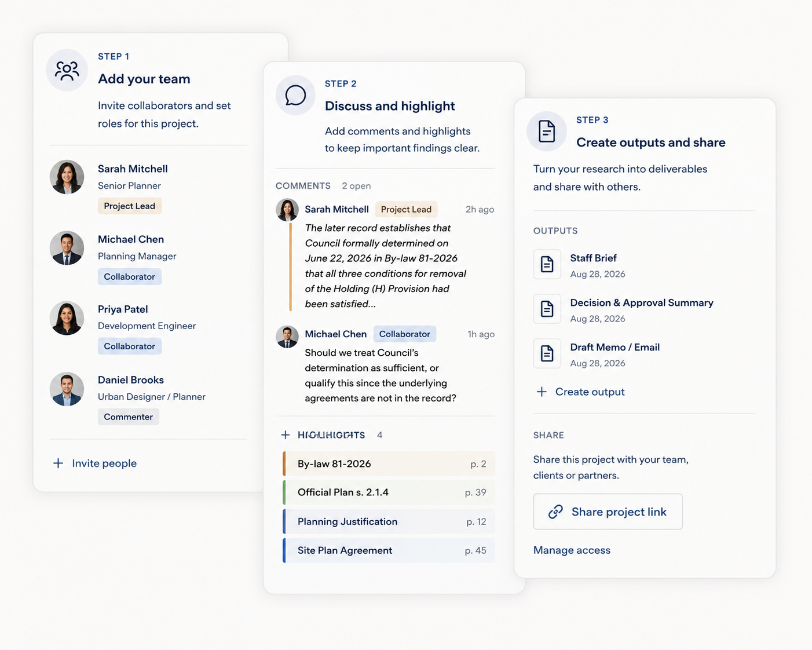Click the Priya Patel name

click(123, 309)
